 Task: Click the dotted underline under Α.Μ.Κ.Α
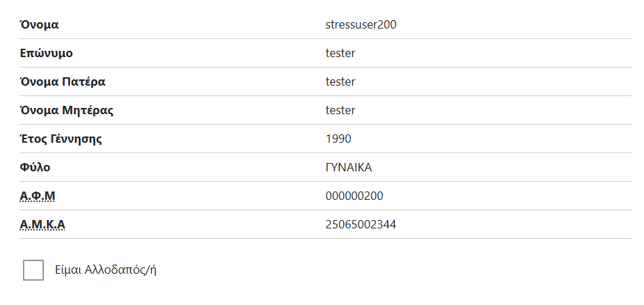click(x=47, y=230)
